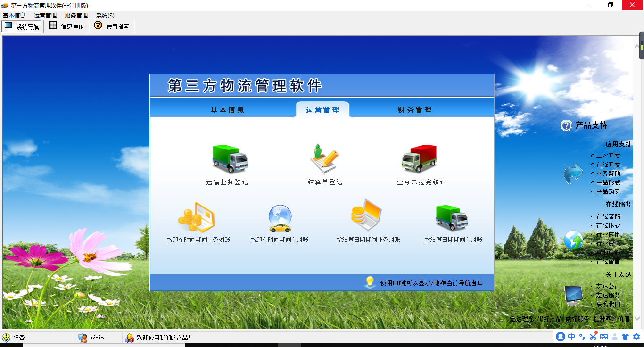
Task: Click the scroll up arrow of main scrollbar
Action: click(x=637, y=47)
